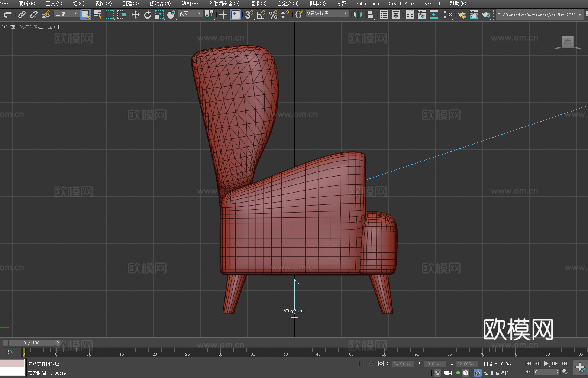Toggle Keyboard Shortcut Override button
This screenshot has width=588, height=378.
(x=235, y=14)
